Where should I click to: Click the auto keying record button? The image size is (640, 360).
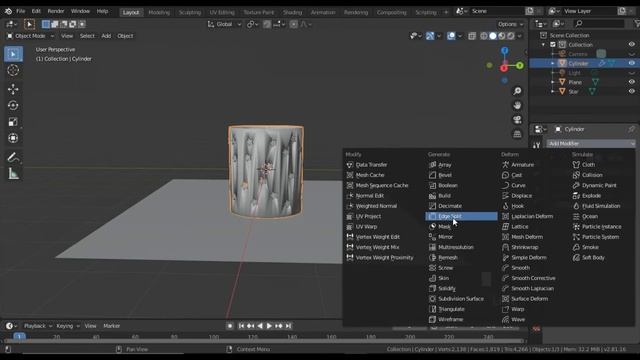(x=230, y=326)
